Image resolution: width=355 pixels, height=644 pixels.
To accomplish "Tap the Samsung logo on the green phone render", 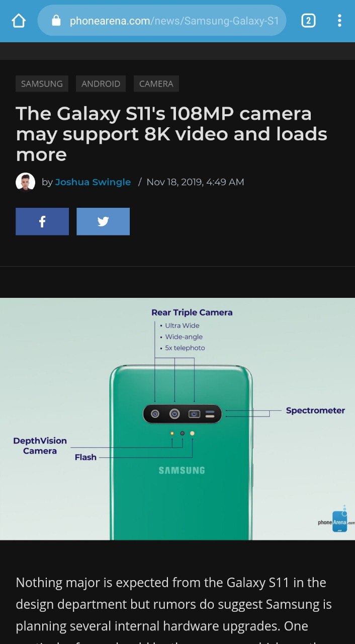I will tap(182, 470).
